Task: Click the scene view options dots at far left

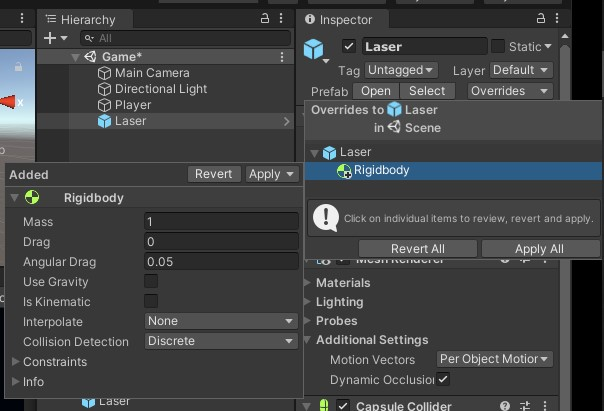Action: (22, 18)
